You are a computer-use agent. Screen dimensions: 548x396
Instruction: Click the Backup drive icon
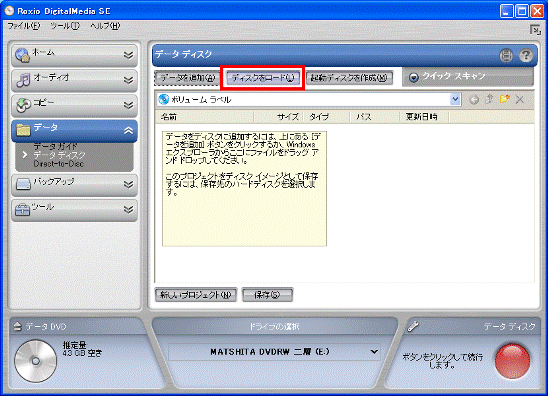click(x=23, y=184)
